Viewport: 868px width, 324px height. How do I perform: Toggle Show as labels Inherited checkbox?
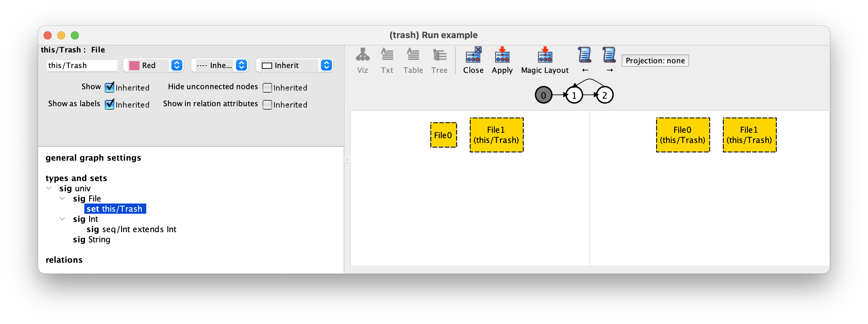pos(110,104)
